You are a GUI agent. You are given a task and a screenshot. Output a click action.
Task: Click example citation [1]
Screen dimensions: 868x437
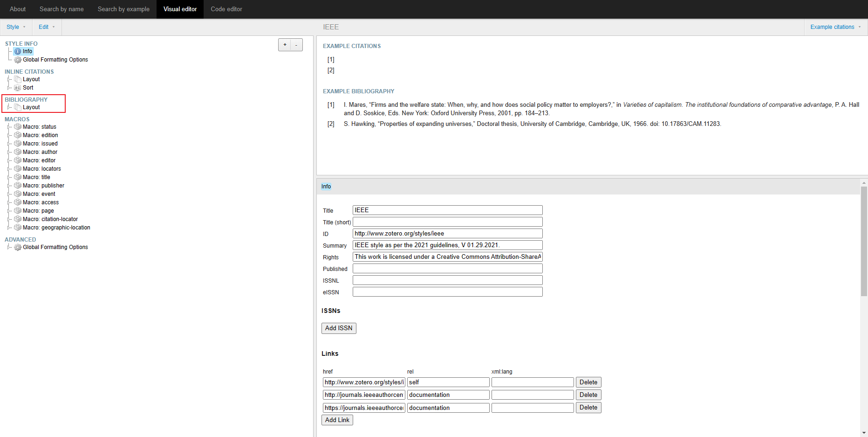coord(331,60)
